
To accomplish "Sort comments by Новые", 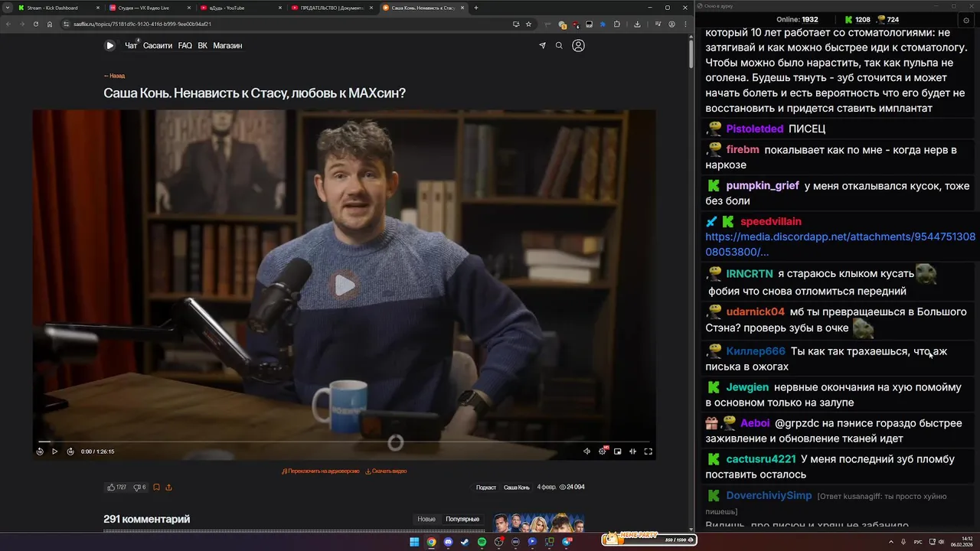I will (x=426, y=519).
